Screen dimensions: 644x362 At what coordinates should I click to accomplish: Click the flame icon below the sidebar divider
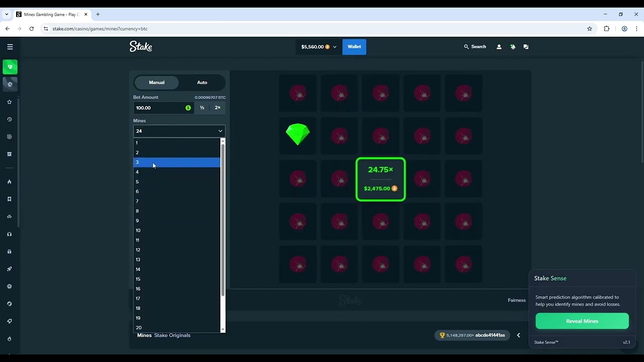(x=10, y=182)
